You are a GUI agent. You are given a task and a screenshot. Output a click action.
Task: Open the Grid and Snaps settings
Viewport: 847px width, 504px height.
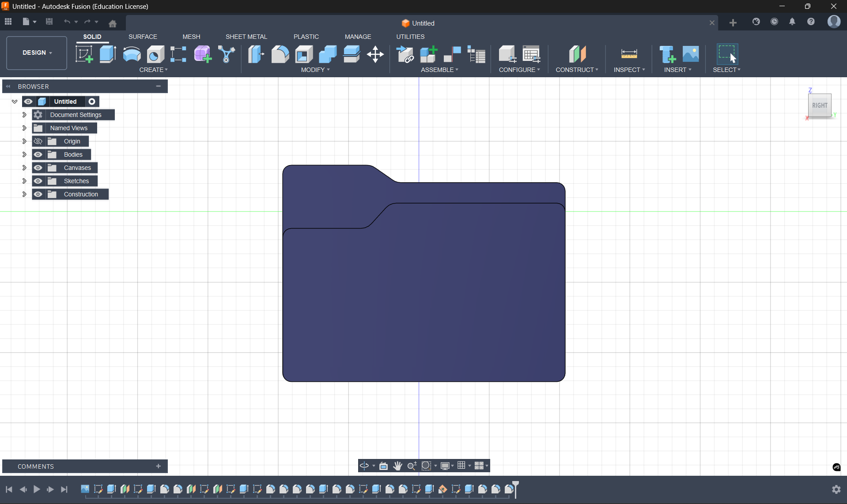coord(461,466)
